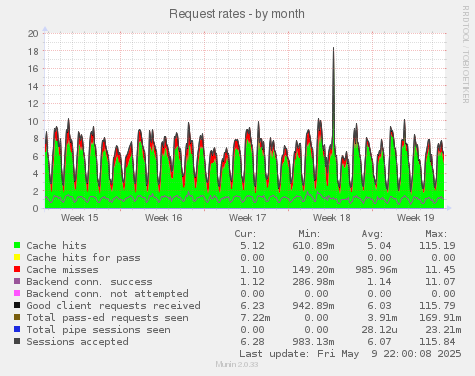Screen dimensions: 475x376
Task: Click Backend conn. success current 1.12
Action: 252,282
